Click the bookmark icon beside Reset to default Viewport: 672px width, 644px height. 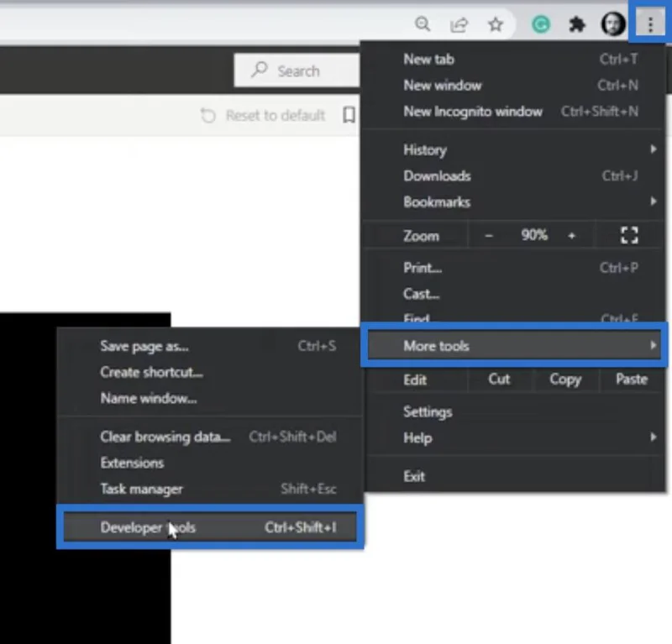(349, 115)
